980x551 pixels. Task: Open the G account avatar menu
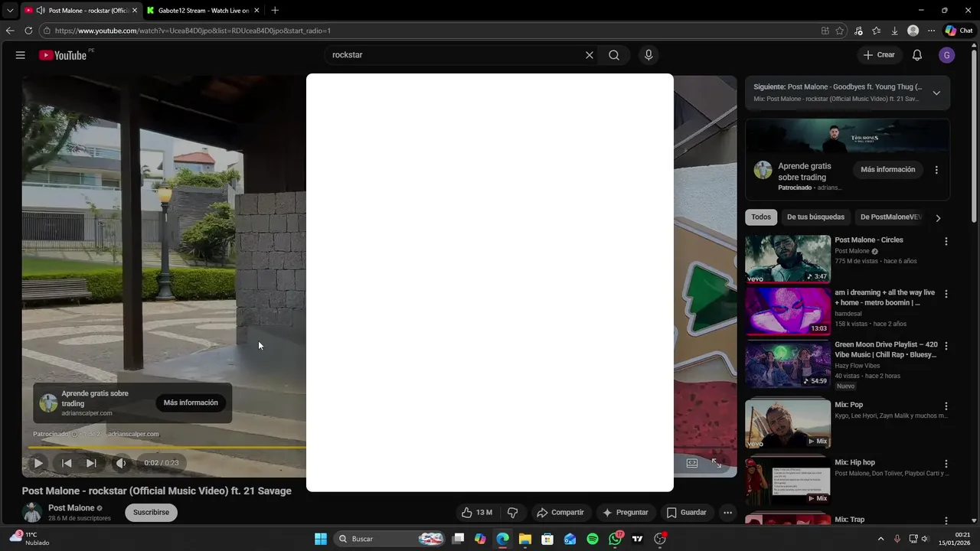(947, 55)
